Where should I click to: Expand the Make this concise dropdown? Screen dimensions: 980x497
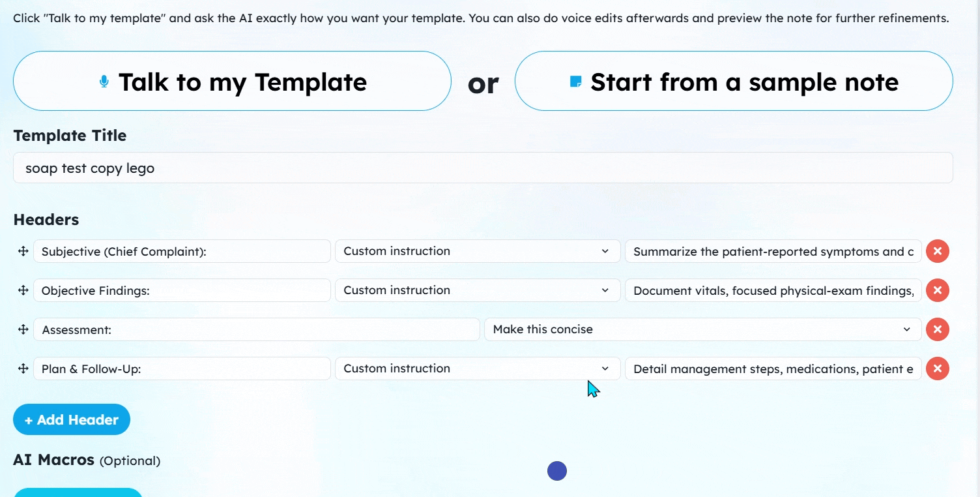702,329
